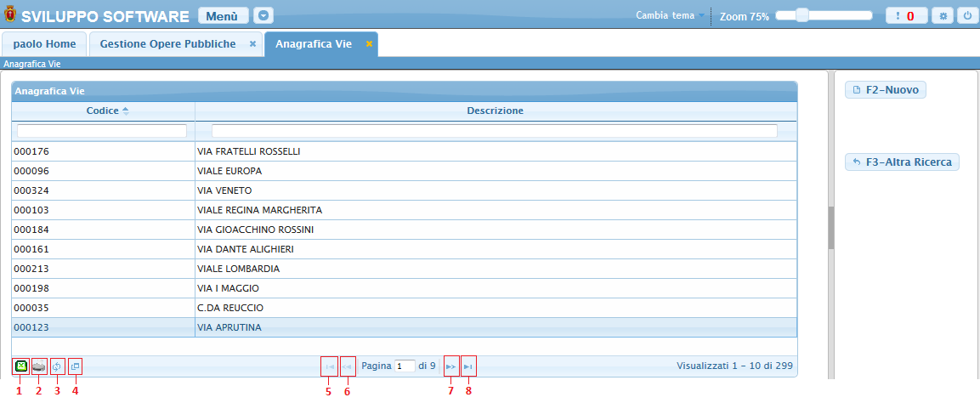Click the F3-Altra Ricerca button

coord(902,162)
